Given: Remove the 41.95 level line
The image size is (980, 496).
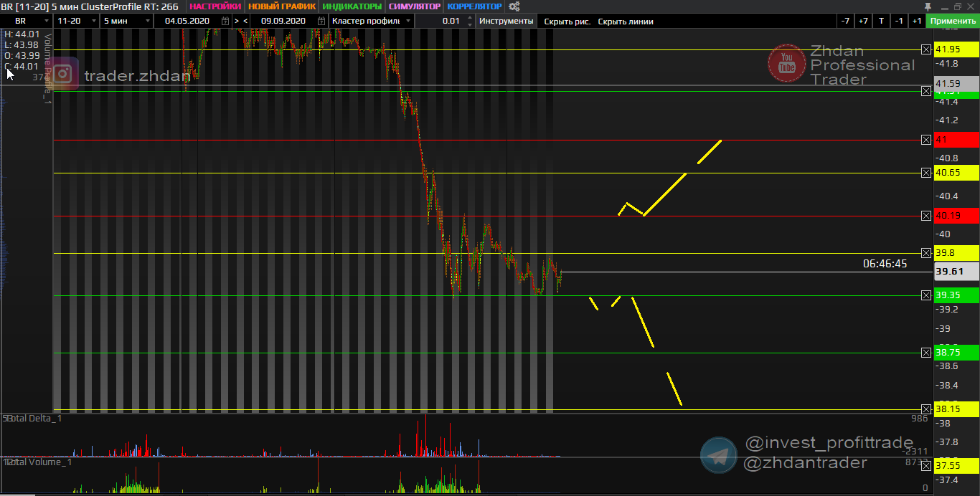Looking at the screenshot, I should pos(926,49).
